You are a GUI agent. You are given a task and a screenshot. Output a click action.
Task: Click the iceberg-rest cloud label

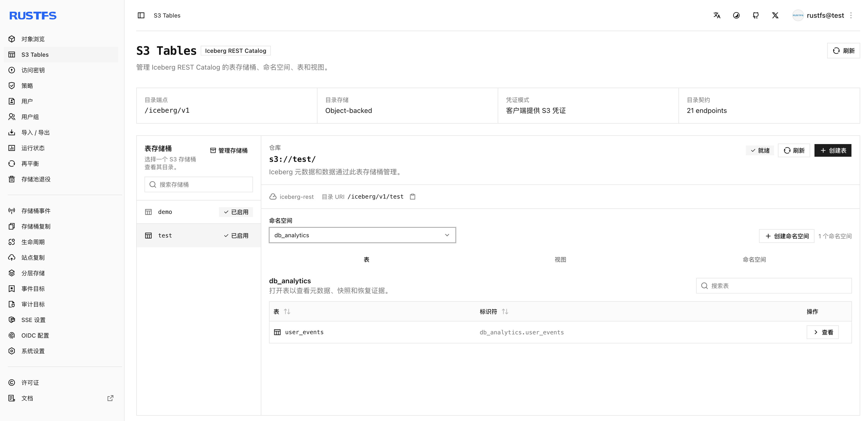point(291,197)
